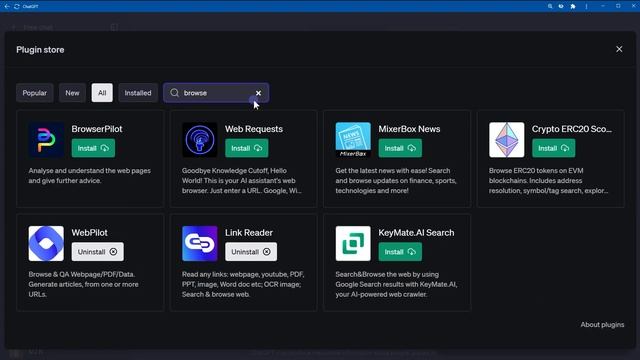Screen dimensions: 640x360
Task: Select the Crypto ERC20 Ethereum icon
Action: (x=507, y=140)
